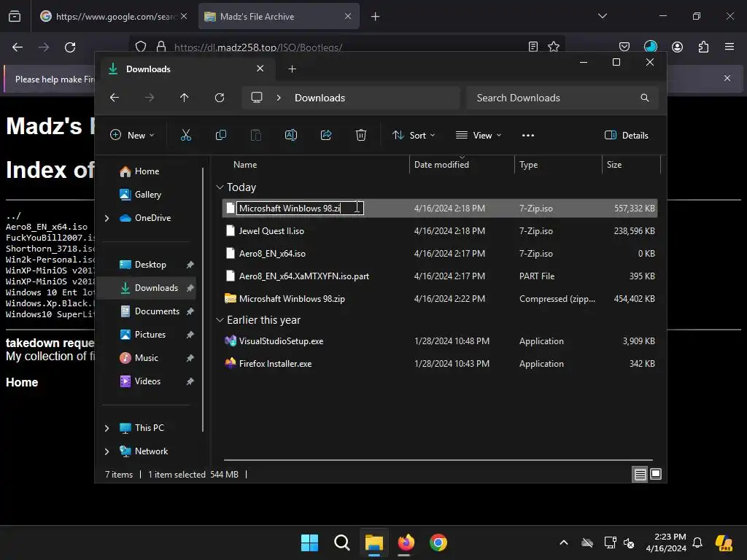This screenshot has width=747, height=560.
Task: Open the See more ellipsis menu
Action: (528, 135)
